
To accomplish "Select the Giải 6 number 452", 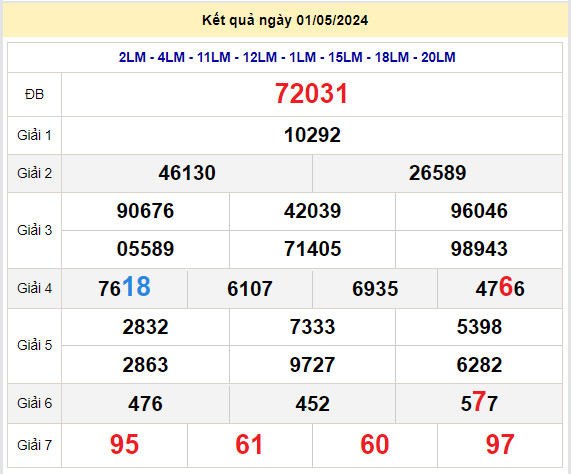I will pos(312,404).
